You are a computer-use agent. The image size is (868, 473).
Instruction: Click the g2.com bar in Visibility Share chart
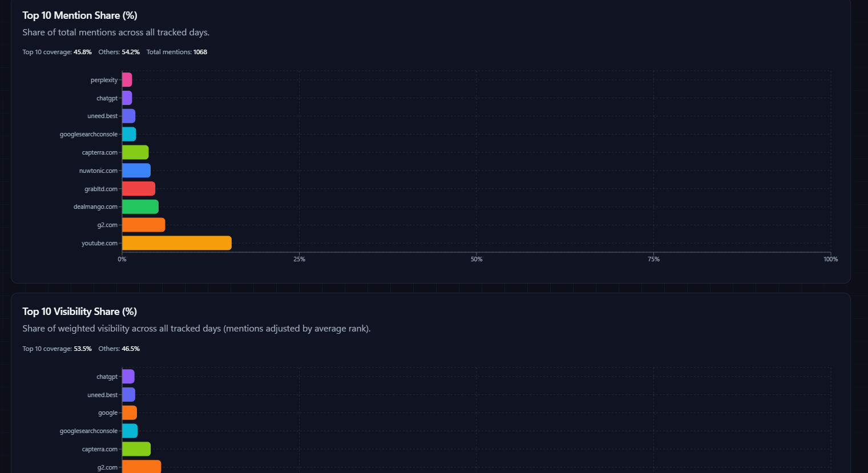(142, 467)
